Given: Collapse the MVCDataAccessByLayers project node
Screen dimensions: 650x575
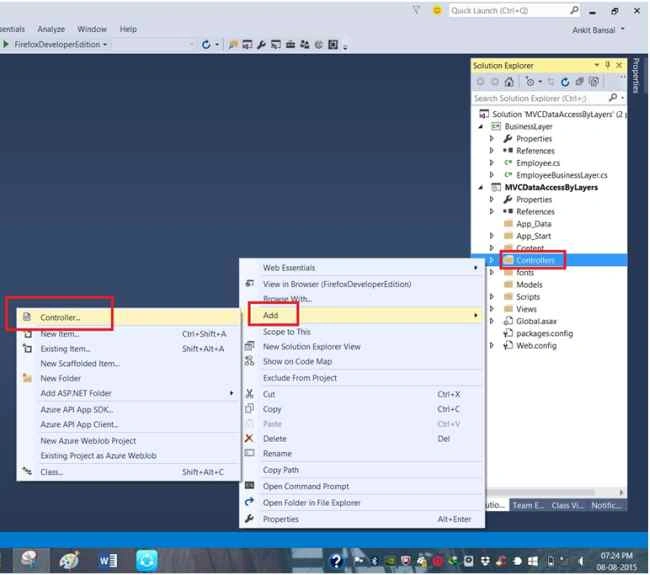Looking at the screenshot, I should coord(481,187).
